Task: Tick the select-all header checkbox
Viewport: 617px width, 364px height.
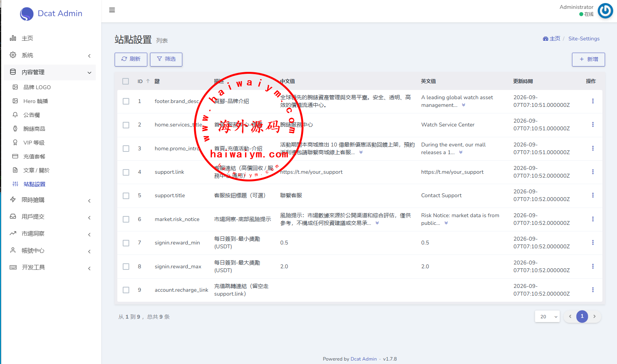Action: [126, 81]
